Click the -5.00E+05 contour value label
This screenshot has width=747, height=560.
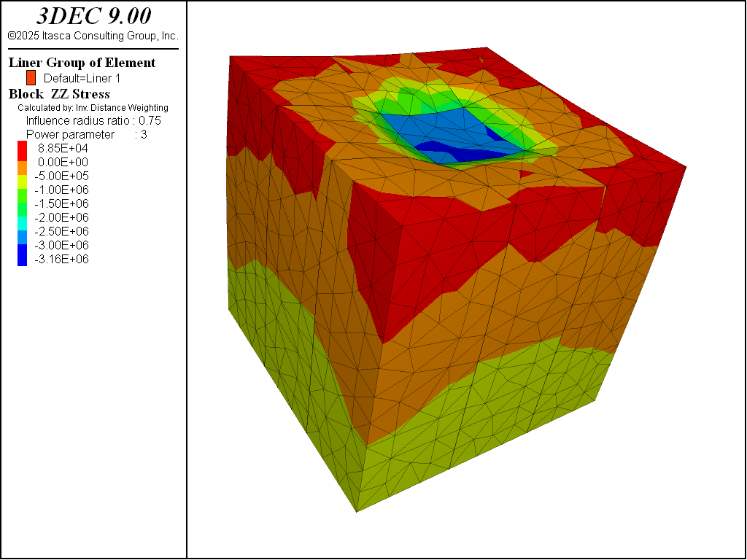pyautogui.click(x=61, y=176)
